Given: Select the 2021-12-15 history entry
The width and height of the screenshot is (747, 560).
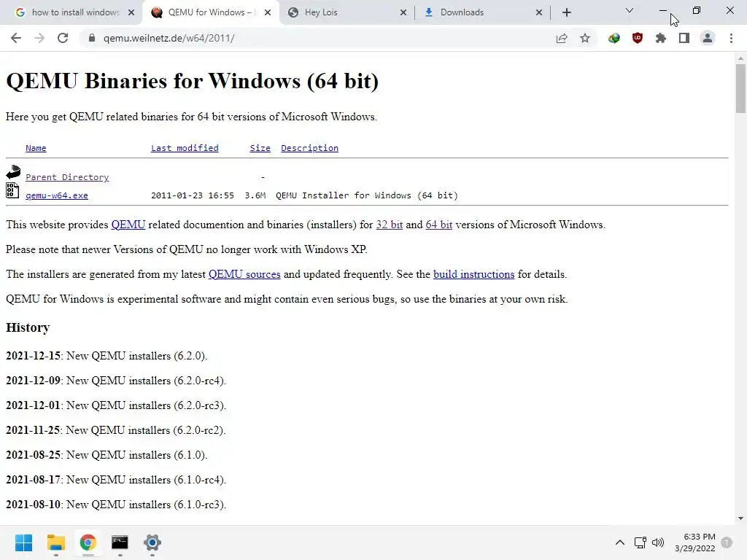Looking at the screenshot, I should point(107,356).
